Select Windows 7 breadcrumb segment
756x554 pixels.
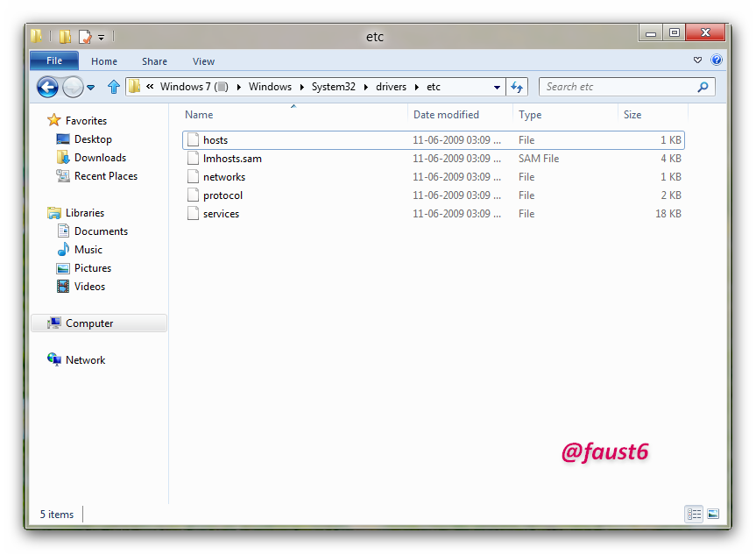(194, 87)
